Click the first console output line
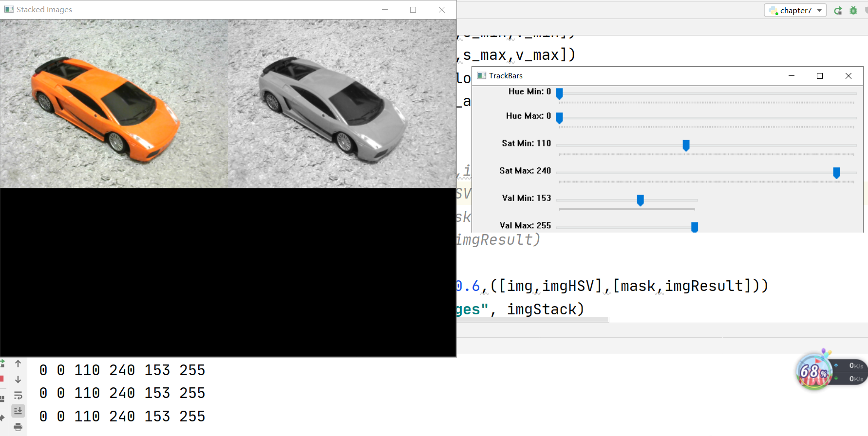Image resolution: width=868 pixels, height=436 pixels. coord(122,370)
